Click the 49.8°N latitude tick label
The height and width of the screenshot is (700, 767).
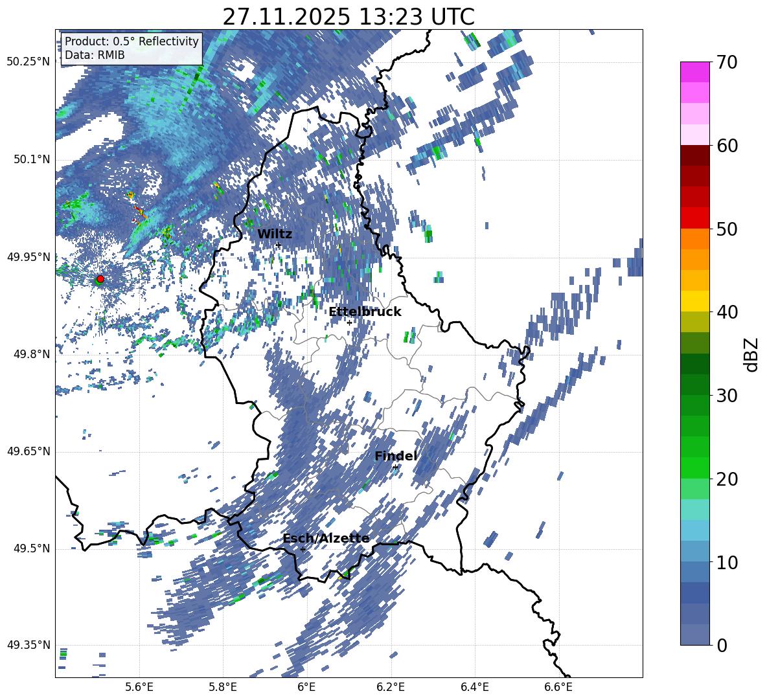click(32, 354)
